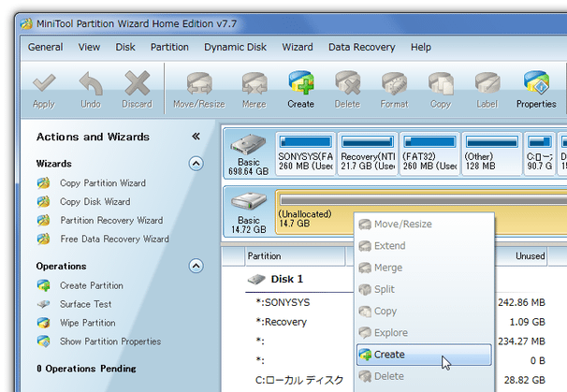Collapse the Wizards section
Image resolution: width=567 pixels, height=392 pixels.
tap(196, 164)
